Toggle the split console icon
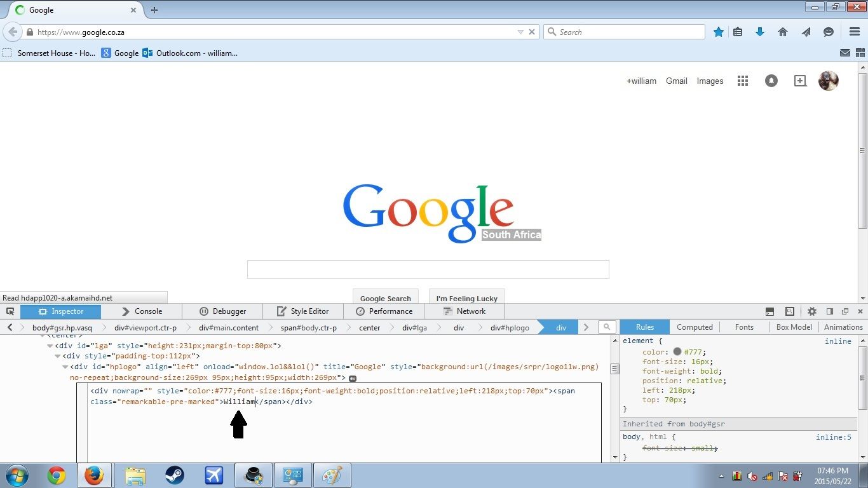Viewport: 868px width, 488px height. [x=770, y=311]
